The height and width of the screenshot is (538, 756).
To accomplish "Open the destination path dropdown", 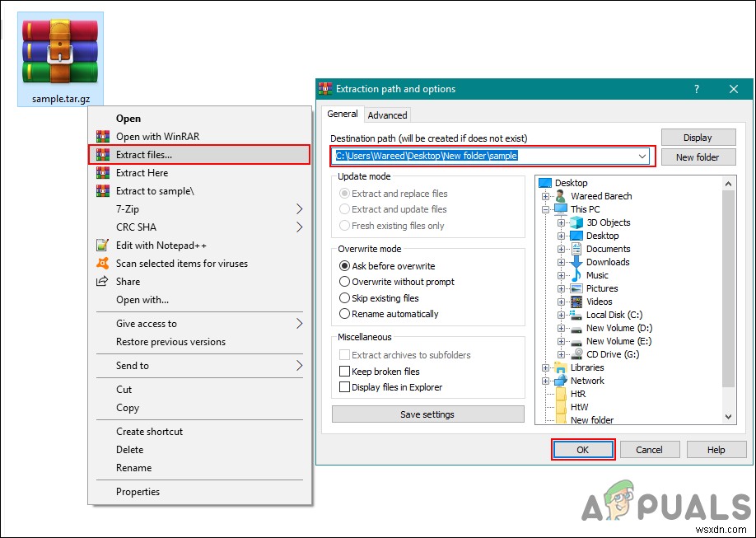I will coord(643,156).
